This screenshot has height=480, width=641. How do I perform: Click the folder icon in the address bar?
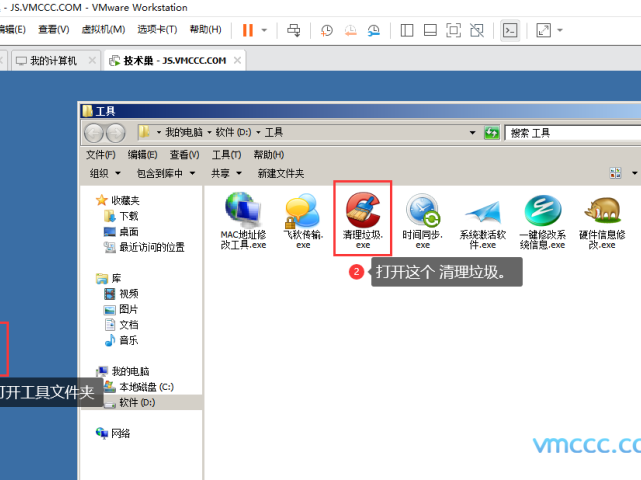[x=144, y=132]
